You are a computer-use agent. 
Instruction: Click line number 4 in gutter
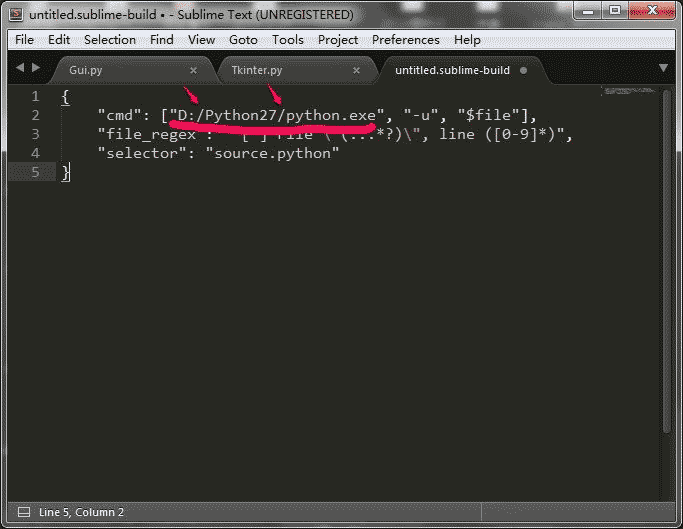click(35, 153)
